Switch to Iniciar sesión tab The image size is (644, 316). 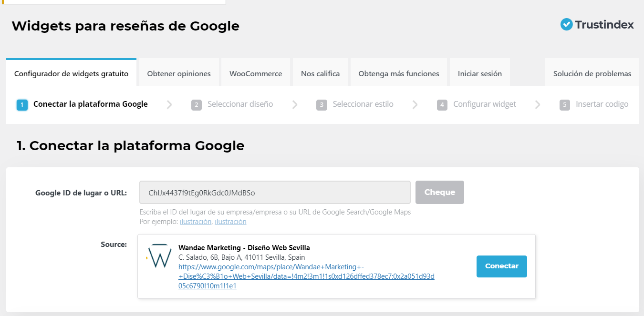pos(480,73)
